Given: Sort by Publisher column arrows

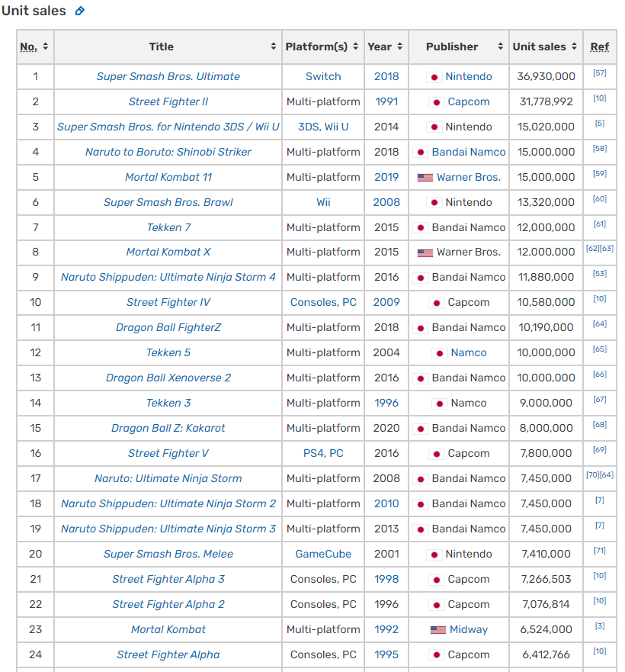Looking at the screenshot, I should pos(500,47).
